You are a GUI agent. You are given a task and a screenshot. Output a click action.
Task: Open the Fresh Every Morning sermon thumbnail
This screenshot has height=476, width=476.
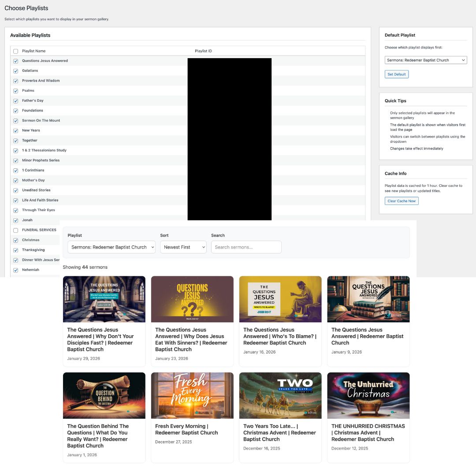192,395
